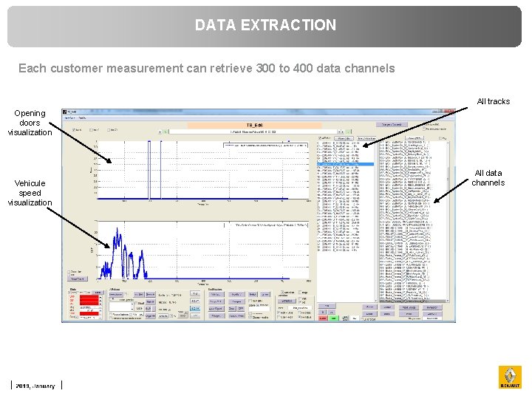Click the red button under the tracks list
This screenshot has width=532, height=399.
pyautogui.click(x=322, y=318)
